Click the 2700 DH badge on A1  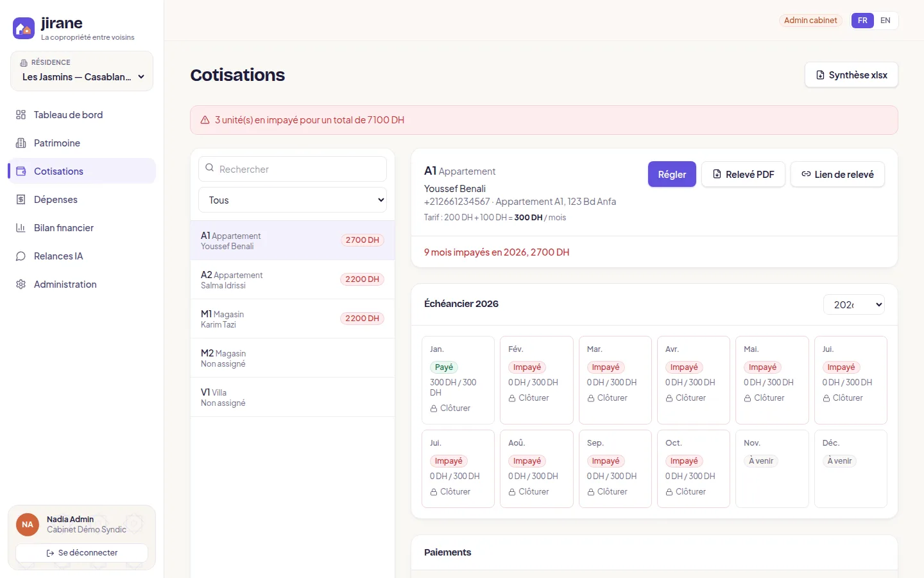point(363,240)
